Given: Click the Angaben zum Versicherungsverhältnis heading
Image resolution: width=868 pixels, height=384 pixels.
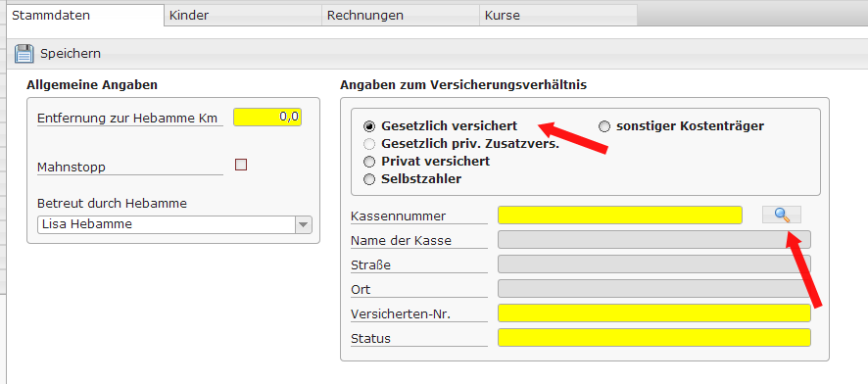Looking at the screenshot, I should pos(463,84).
